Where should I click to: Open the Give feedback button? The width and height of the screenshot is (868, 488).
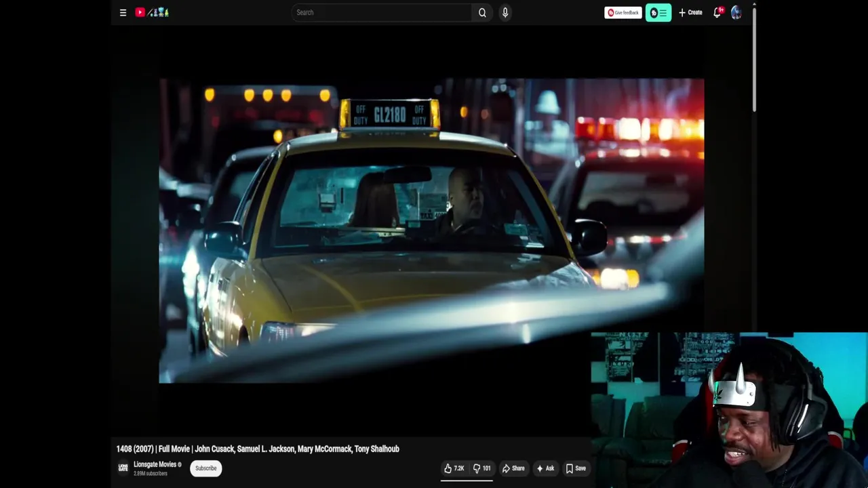click(623, 12)
